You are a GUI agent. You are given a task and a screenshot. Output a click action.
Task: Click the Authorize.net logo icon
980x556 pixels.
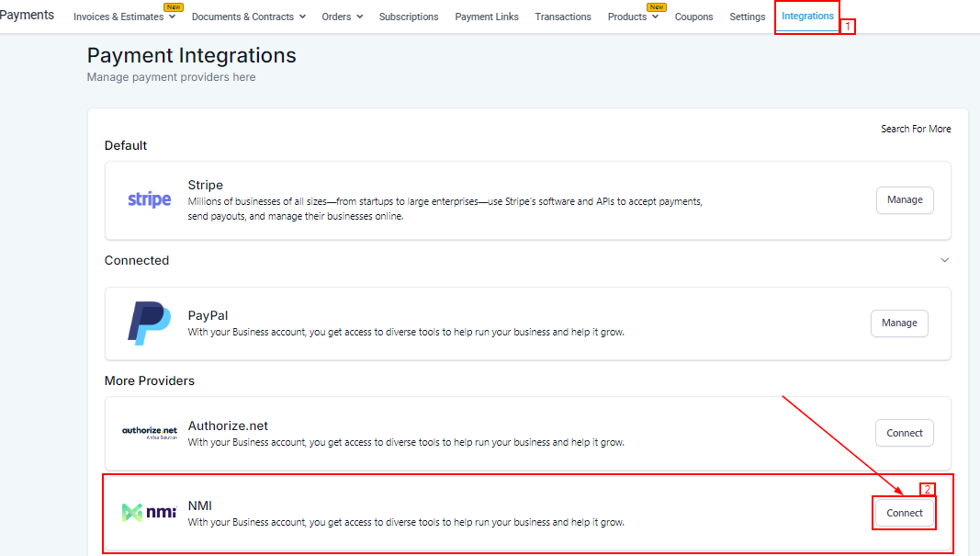[x=150, y=433]
